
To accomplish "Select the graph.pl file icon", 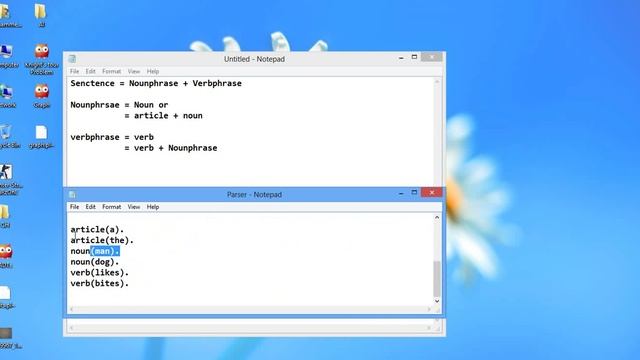I will click(x=41, y=137).
